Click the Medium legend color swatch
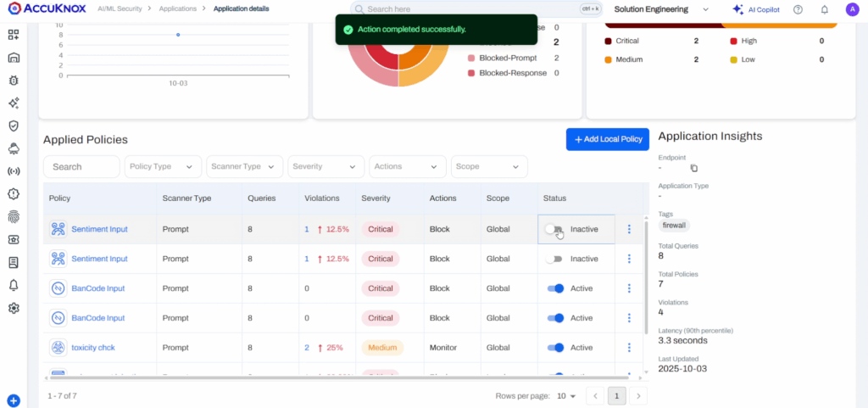The width and height of the screenshot is (868, 408). [x=608, y=59]
